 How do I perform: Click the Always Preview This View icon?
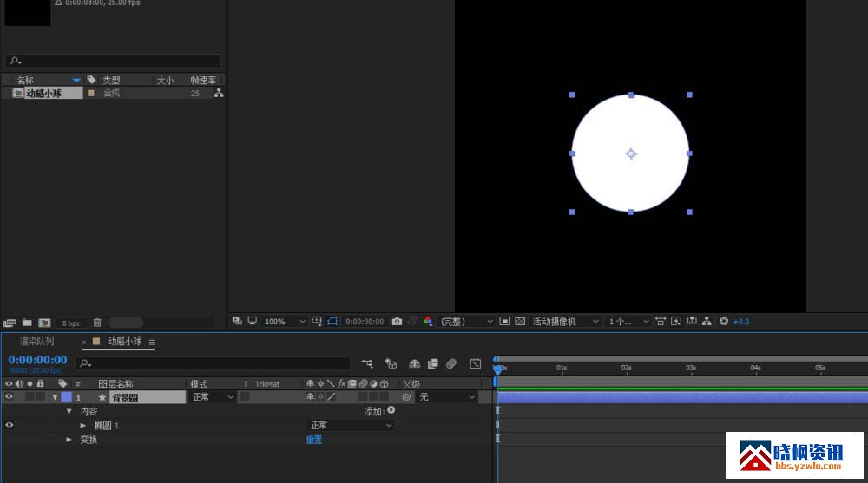click(x=237, y=321)
